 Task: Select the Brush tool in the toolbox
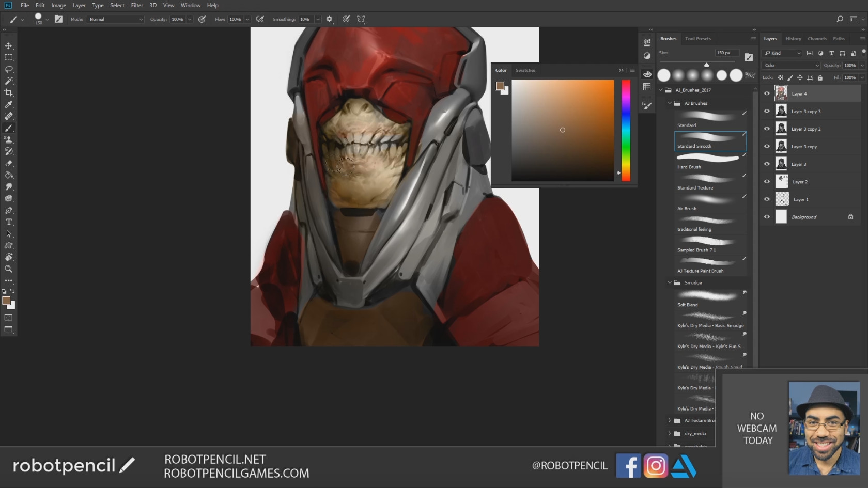pos(9,128)
